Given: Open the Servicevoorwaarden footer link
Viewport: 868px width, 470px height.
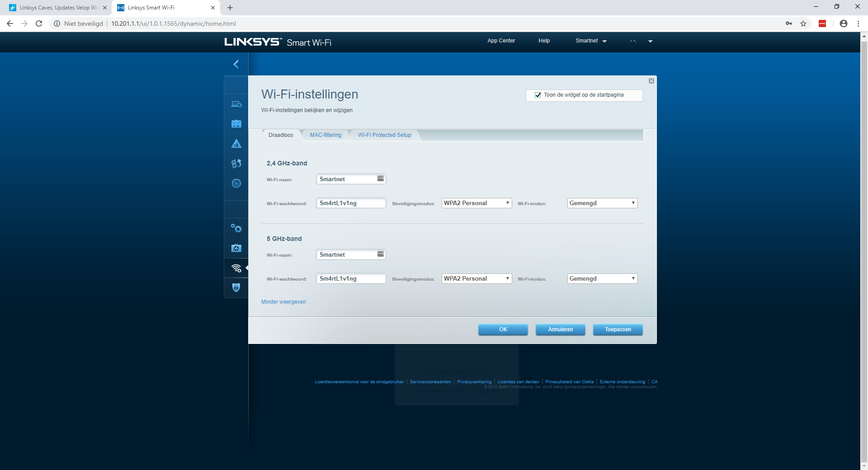Looking at the screenshot, I should [x=430, y=382].
